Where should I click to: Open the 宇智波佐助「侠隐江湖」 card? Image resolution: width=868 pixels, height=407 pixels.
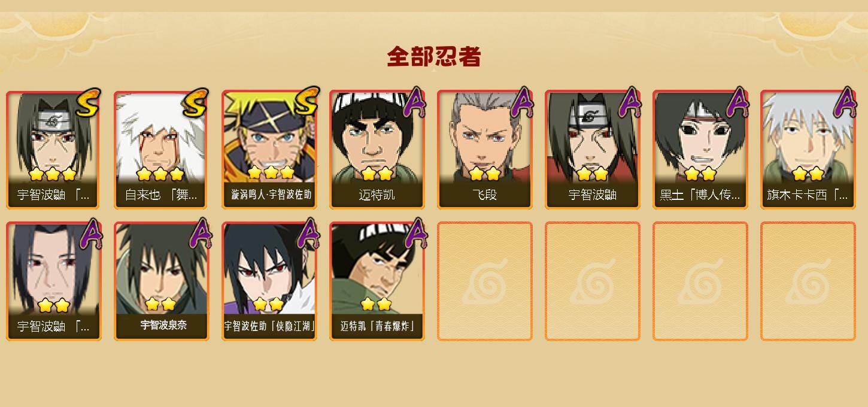[269, 281]
